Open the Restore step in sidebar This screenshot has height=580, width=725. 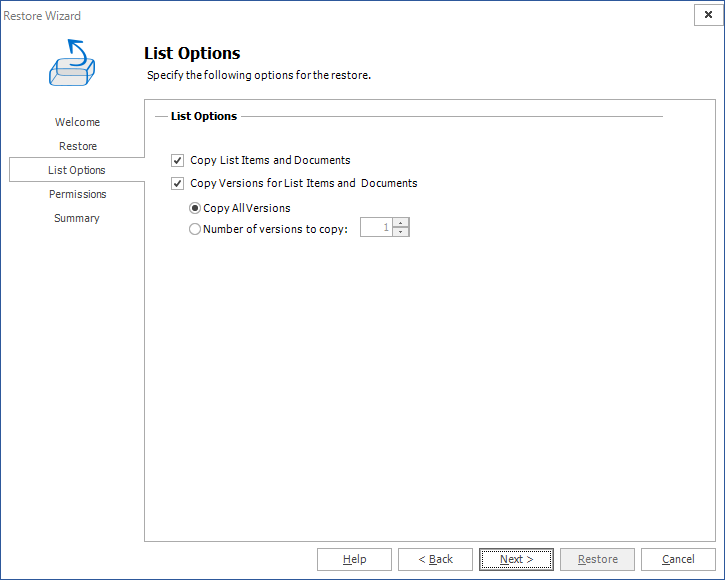click(77, 146)
